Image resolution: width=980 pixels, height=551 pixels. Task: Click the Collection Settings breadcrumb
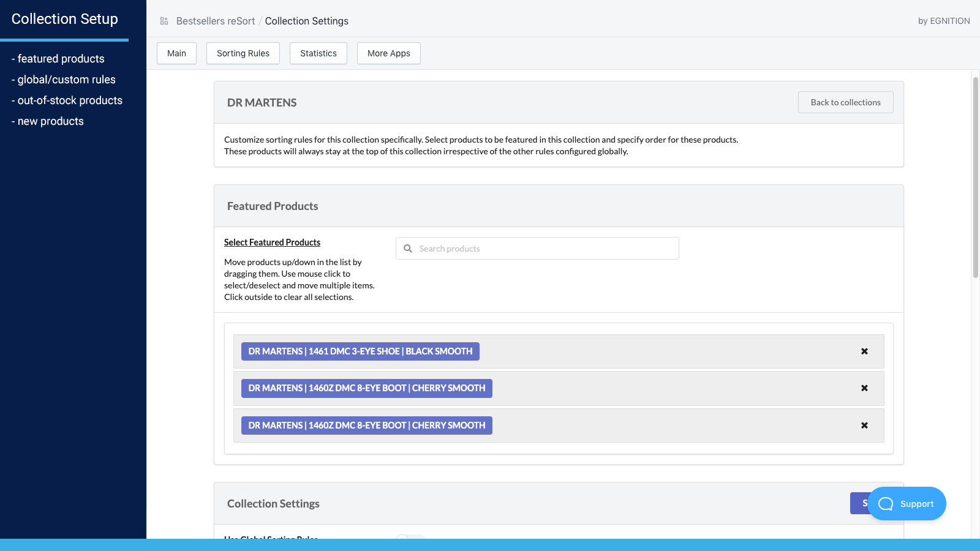click(307, 21)
